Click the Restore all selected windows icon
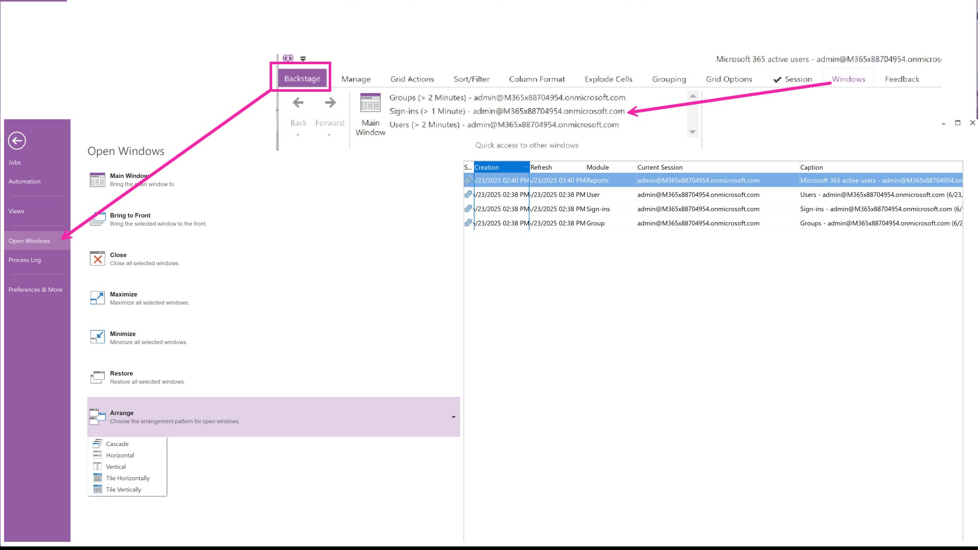The height and width of the screenshot is (550, 980). click(97, 377)
